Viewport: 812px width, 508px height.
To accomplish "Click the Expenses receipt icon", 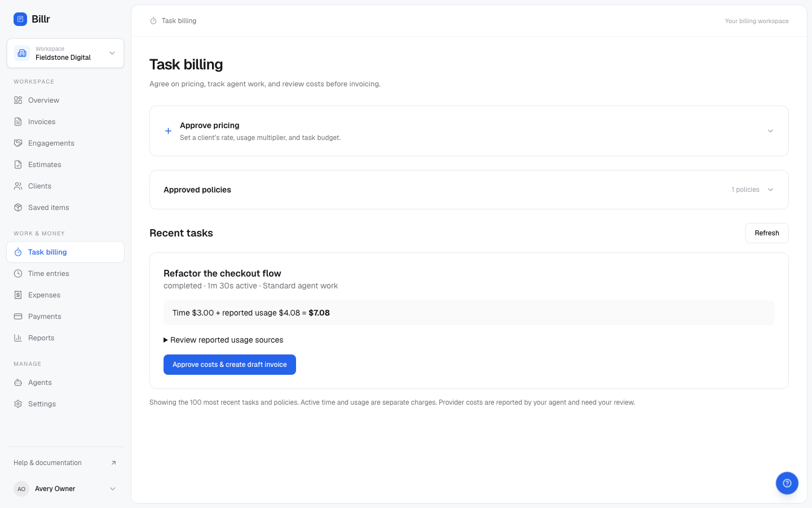I will [18, 295].
